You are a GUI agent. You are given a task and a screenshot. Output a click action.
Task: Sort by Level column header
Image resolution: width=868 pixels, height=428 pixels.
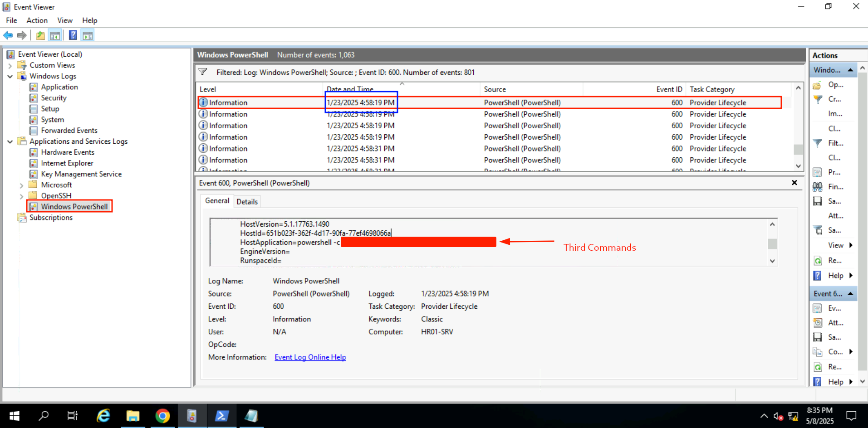(x=260, y=89)
